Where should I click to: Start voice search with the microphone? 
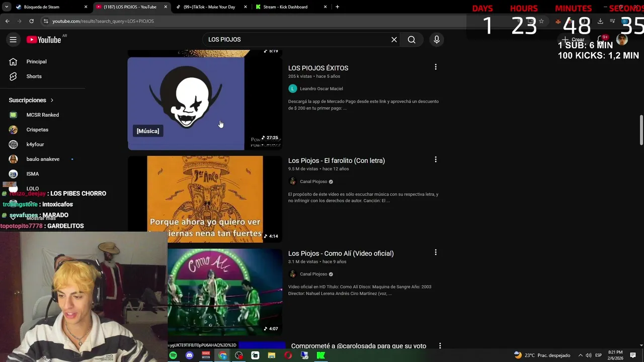(437, 40)
